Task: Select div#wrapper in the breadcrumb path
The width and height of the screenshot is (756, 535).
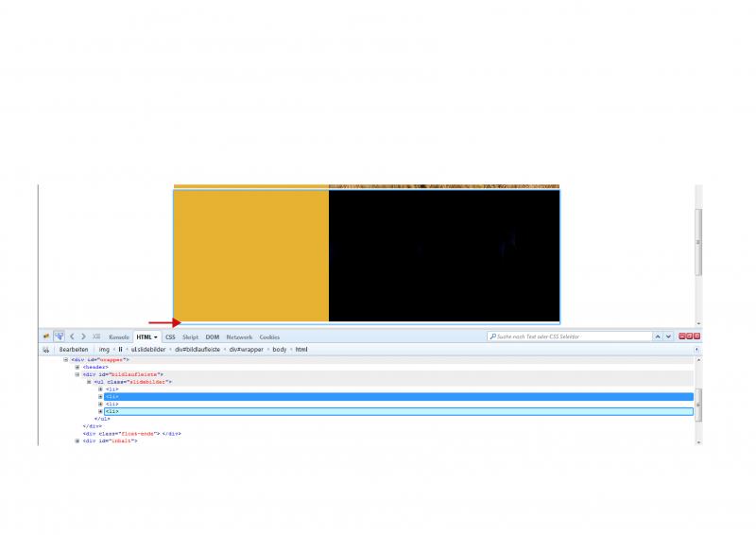Action: click(244, 350)
